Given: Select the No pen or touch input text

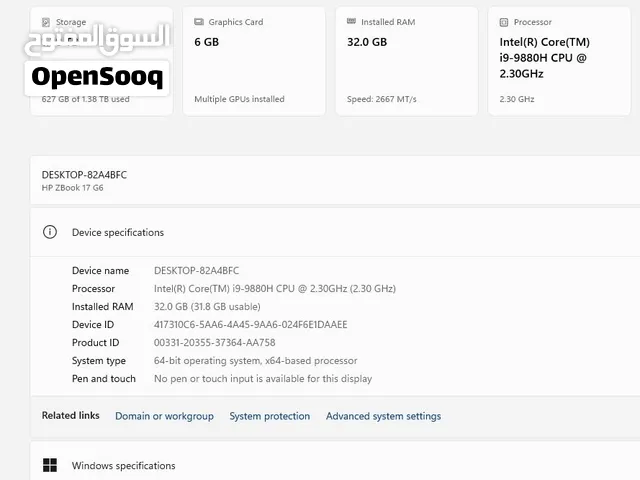Looking at the screenshot, I should point(263,378).
